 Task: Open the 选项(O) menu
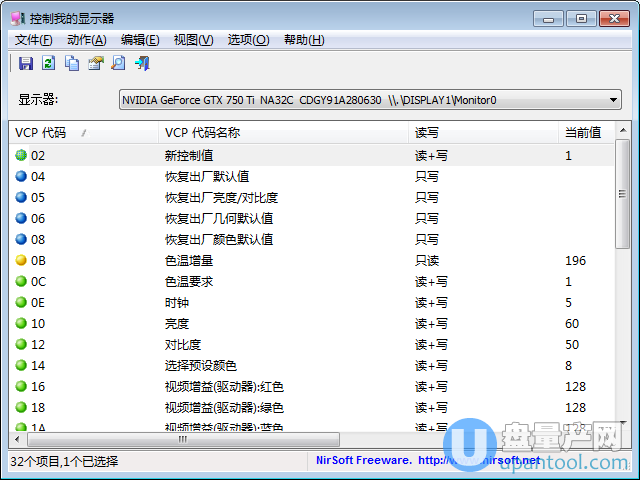pos(248,40)
